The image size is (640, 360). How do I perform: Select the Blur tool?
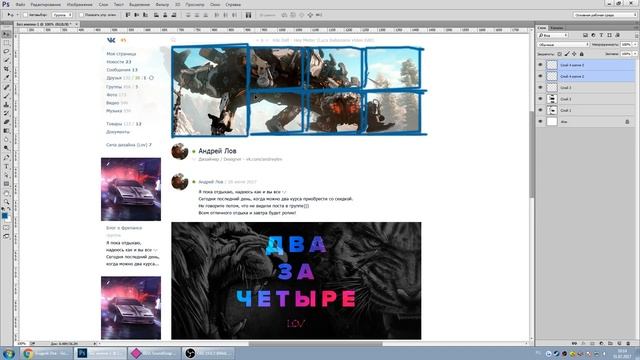click(x=6, y=140)
